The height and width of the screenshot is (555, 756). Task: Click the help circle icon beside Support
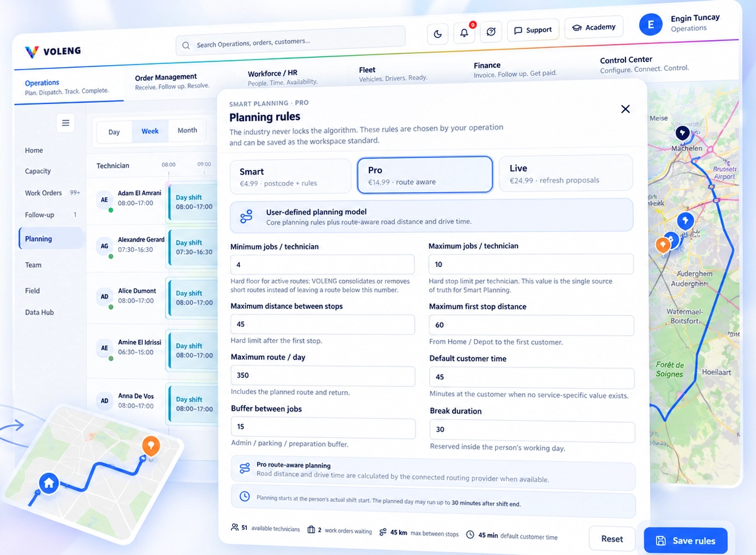[491, 31]
